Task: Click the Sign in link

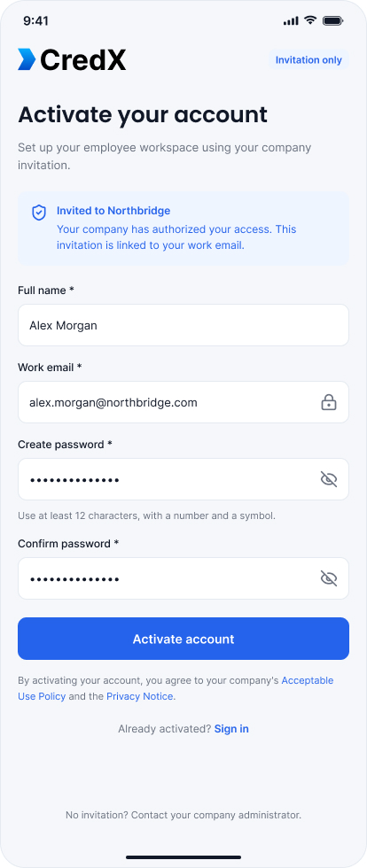Action: pos(231,729)
